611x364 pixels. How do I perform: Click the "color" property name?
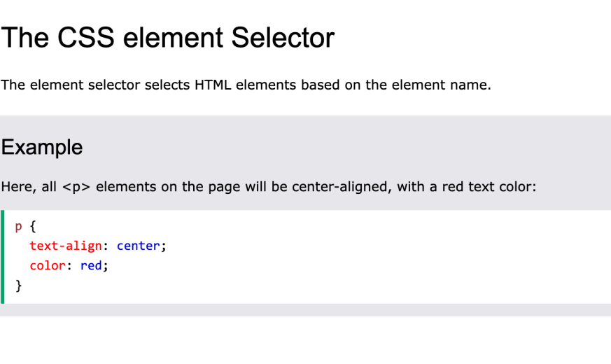click(48, 266)
